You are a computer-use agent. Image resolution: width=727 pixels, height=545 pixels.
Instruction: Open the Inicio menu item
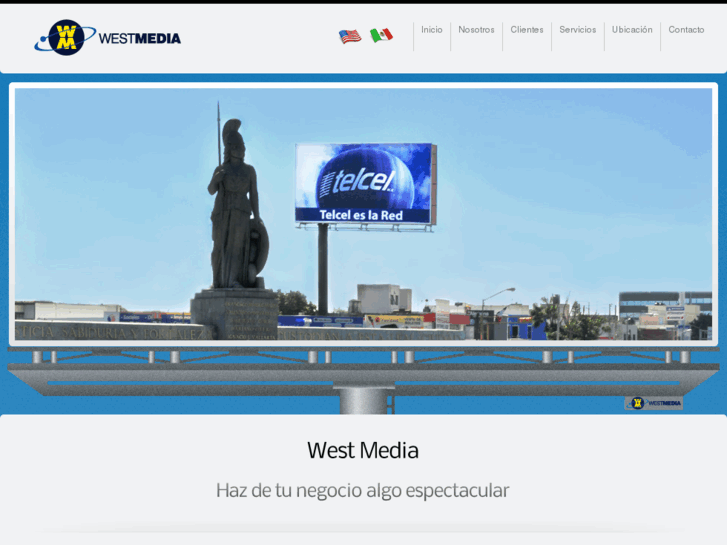[x=432, y=30]
